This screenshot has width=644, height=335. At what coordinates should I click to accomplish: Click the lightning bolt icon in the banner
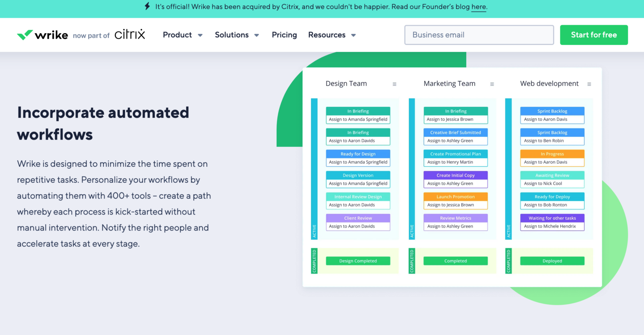point(147,6)
